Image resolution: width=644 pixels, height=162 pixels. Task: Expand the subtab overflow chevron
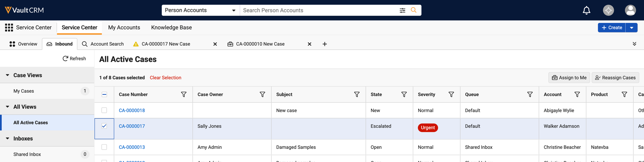pos(634,44)
